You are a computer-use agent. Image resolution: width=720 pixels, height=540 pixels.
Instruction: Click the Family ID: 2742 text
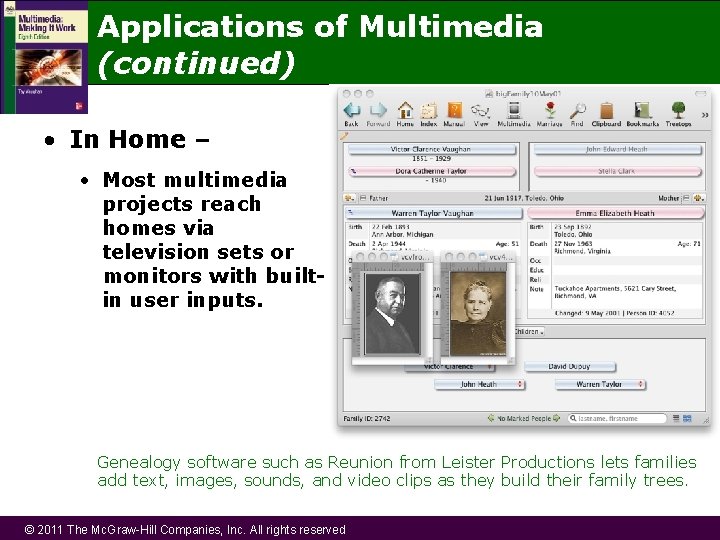367,419
